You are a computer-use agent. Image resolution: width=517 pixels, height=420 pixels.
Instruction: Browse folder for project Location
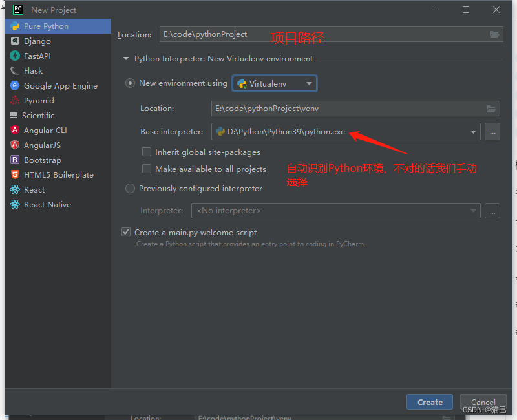tap(494, 34)
